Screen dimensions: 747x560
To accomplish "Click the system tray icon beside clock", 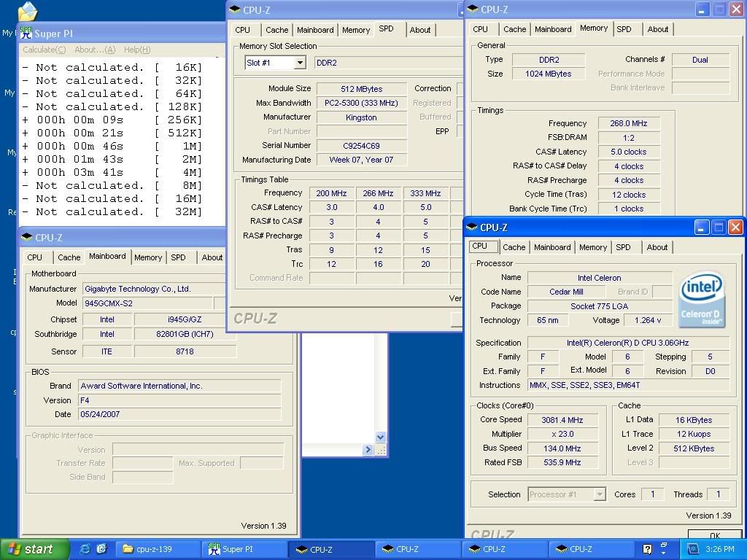I will pyautogui.click(x=692, y=549).
